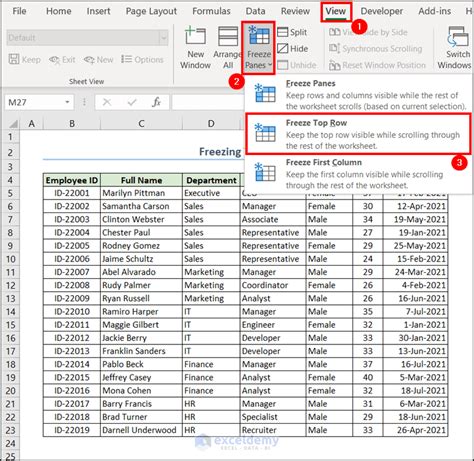Choose Freeze Top Row option

pos(358,134)
